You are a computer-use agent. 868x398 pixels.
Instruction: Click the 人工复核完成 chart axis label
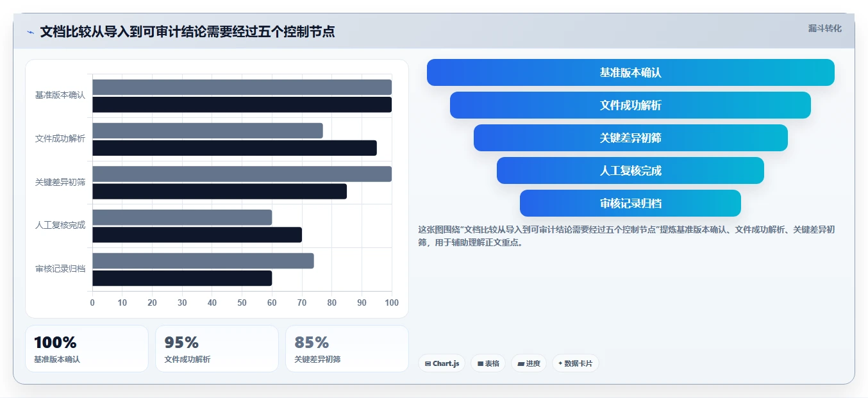(60, 225)
